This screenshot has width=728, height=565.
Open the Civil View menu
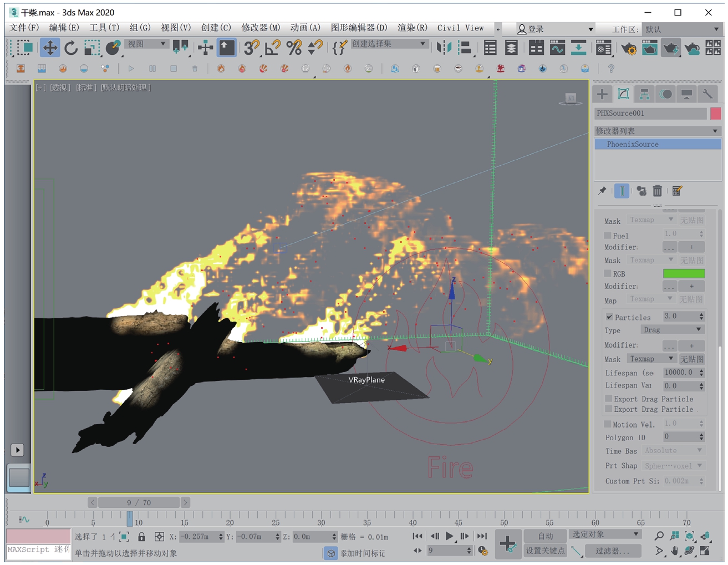(460, 28)
